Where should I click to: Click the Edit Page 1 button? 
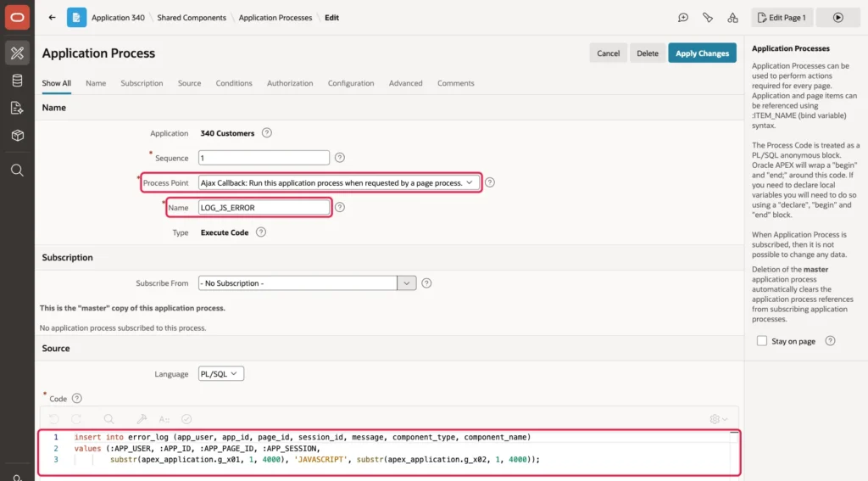click(782, 18)
